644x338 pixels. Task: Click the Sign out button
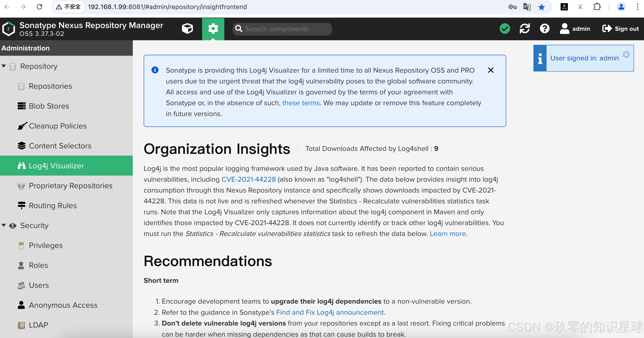[620, 29]
